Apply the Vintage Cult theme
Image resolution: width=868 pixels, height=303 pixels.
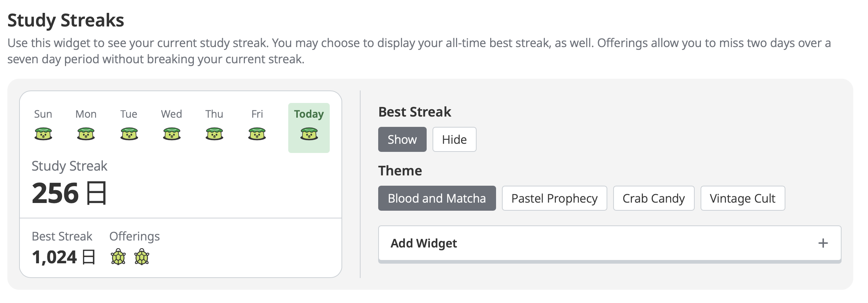(742, 198)
